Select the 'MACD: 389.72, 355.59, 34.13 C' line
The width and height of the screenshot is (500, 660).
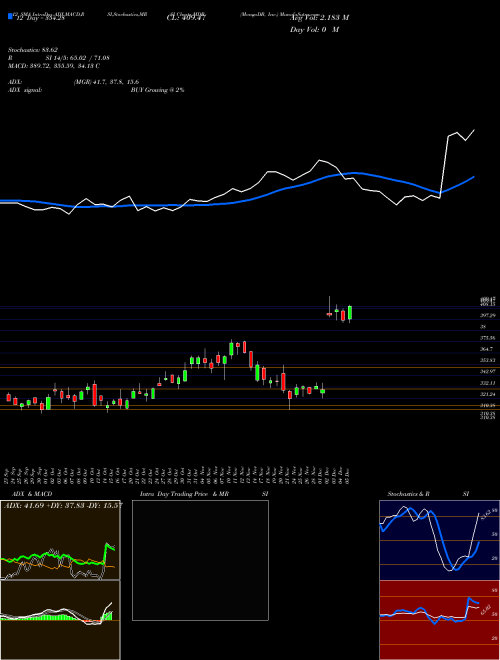[x=53, y=66]
